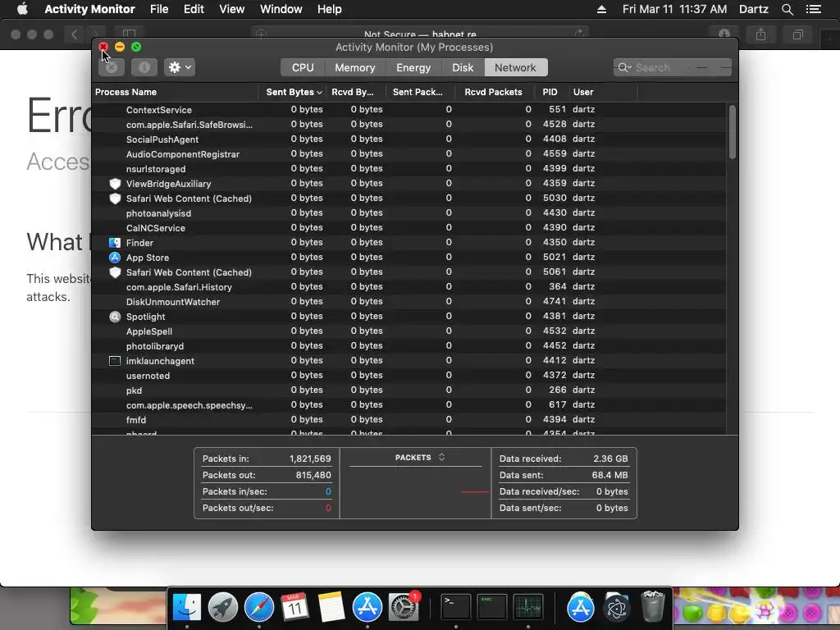The width and height of the screenshot is (840, 630).
Task: Open the File menu
Action: (159, 9)
